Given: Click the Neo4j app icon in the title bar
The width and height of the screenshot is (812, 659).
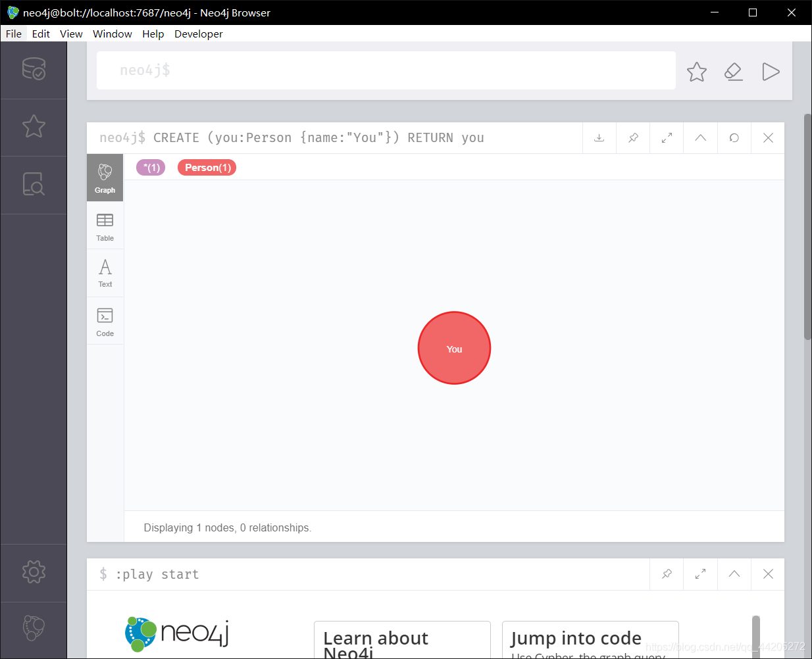Looking at the screenshot, I should click(x=13, y=12).
